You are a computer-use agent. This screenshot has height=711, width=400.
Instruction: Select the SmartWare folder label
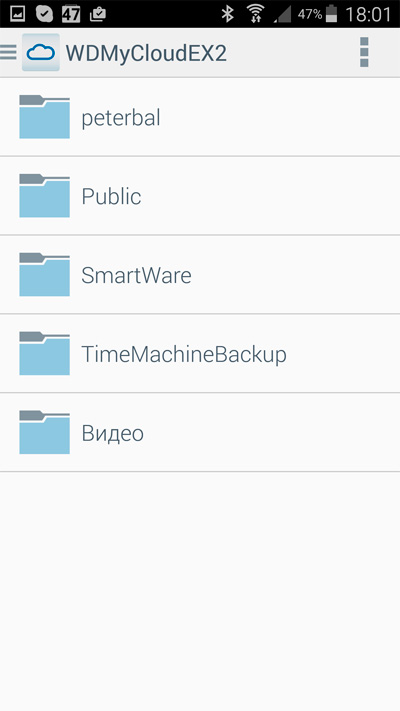click(x=137, y=275)
